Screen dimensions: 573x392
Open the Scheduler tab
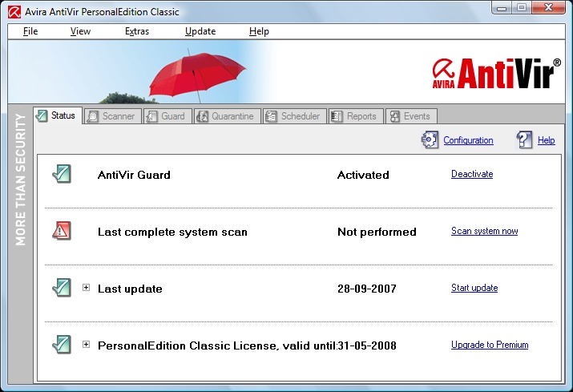tap(293, 116)
